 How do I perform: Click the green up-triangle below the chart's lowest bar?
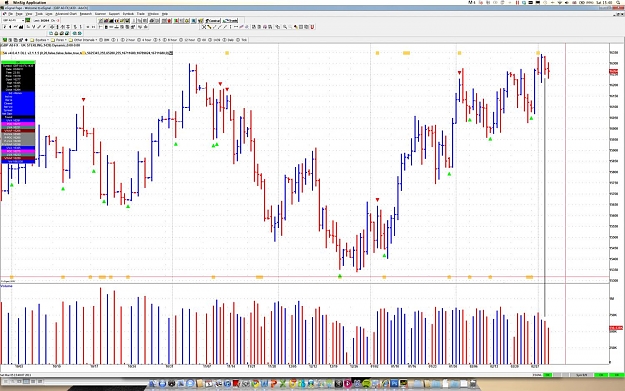340,276
